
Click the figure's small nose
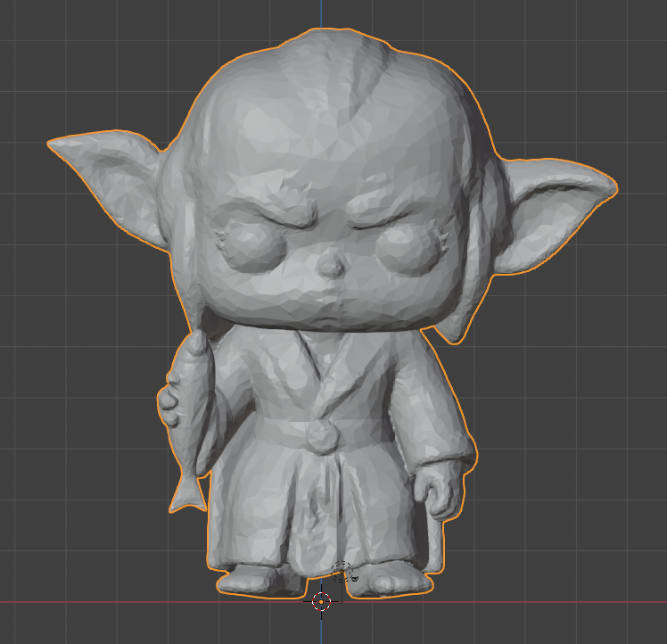[331, 263]
